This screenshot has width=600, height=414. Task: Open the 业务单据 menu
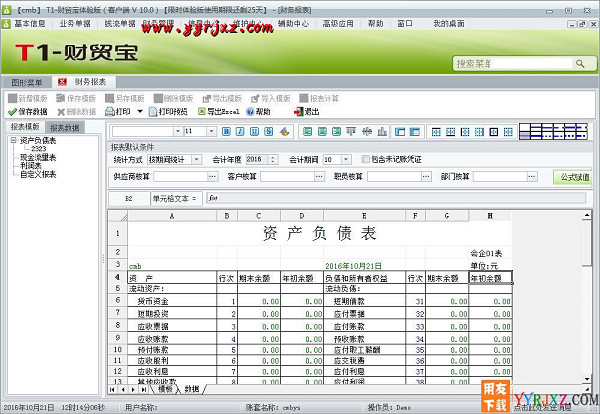click(75, 24)
